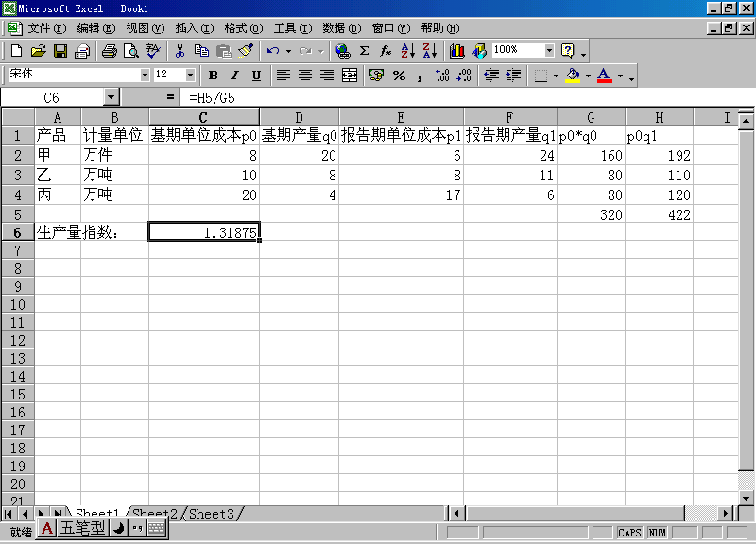Apply percent style with the % icon
756x544 pixels.
399,76
